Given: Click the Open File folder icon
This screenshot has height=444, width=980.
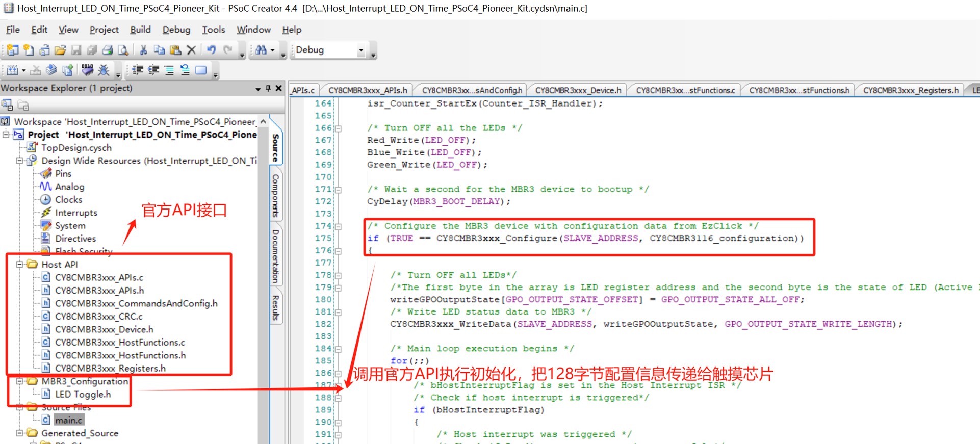Looking at the screenshot, I should [x=60, y=50].
